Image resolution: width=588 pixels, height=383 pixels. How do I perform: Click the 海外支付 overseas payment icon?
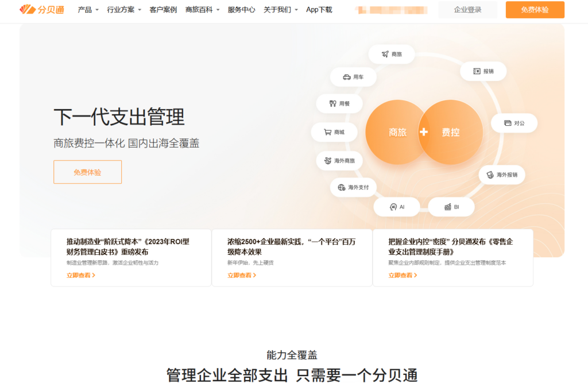pos(353,187)
